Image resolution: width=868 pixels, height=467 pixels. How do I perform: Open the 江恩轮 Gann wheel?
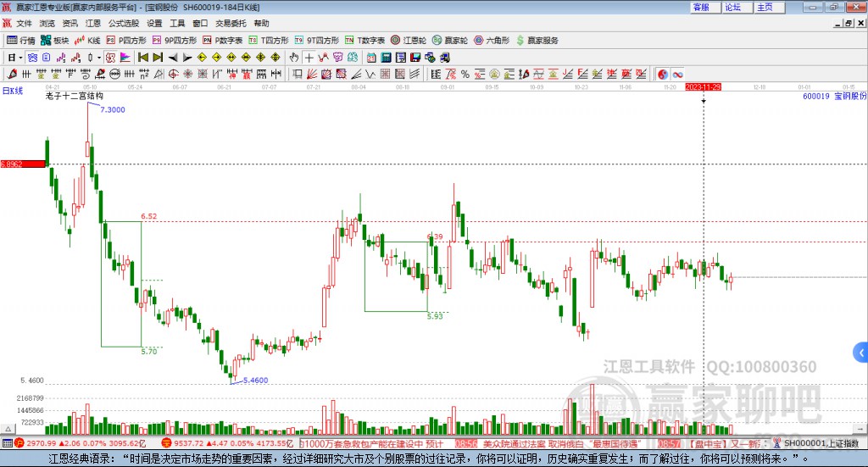click(x=409, y=41)
